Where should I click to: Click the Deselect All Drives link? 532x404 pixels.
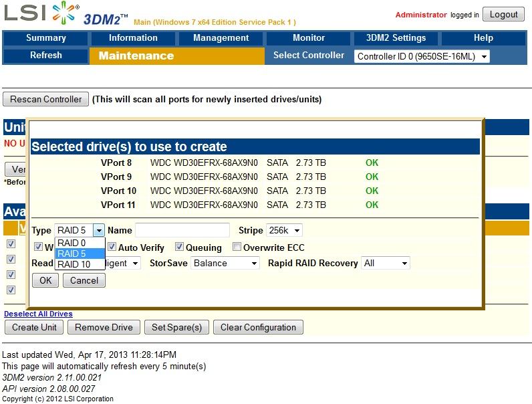38,314
